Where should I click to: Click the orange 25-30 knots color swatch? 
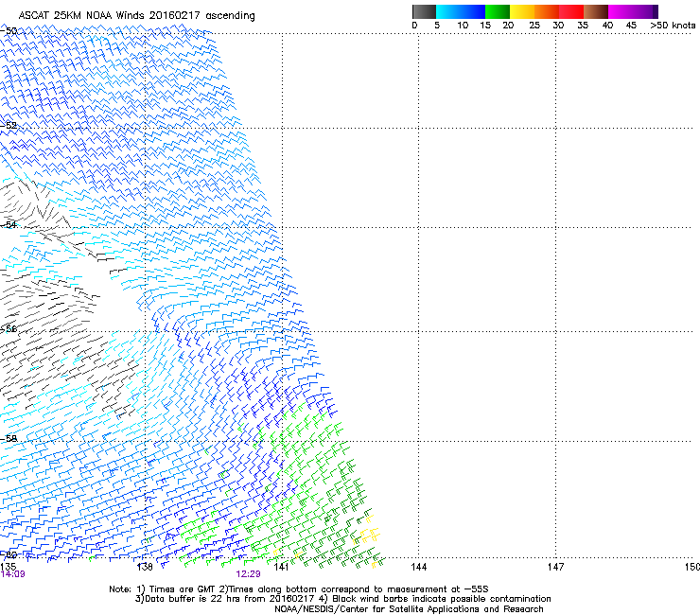tap(547, 11)
